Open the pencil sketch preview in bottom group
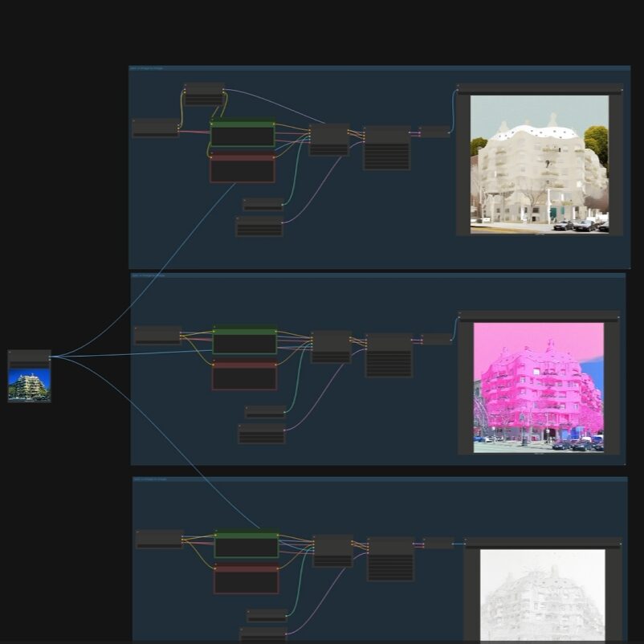This screenshot has width=644, height=644. (543, 596)
